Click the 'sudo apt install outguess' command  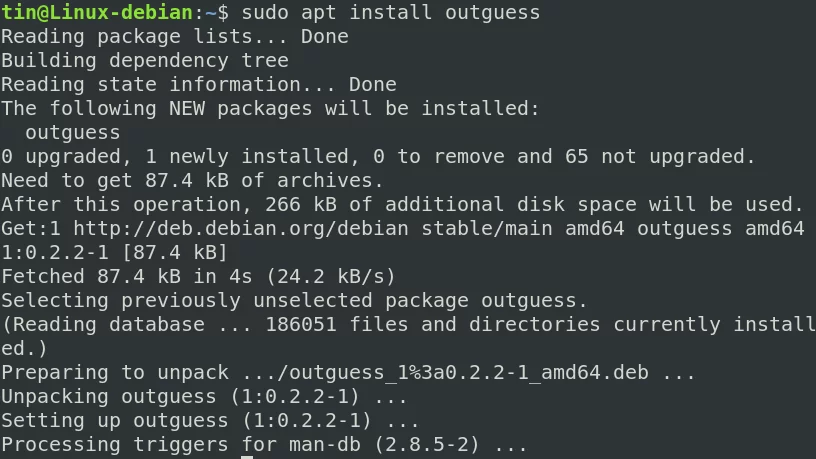coord(391,12)
